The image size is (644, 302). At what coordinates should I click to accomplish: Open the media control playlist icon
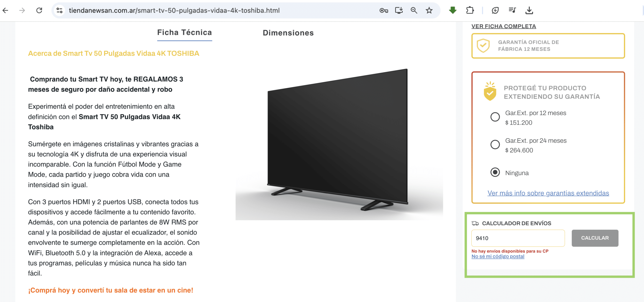pyautogui.click(x=512, y=10)
